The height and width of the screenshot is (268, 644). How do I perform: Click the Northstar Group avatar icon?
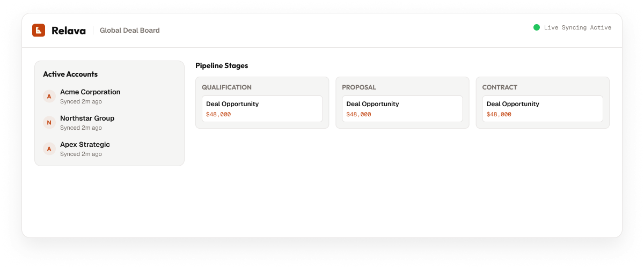click(49, 123)
